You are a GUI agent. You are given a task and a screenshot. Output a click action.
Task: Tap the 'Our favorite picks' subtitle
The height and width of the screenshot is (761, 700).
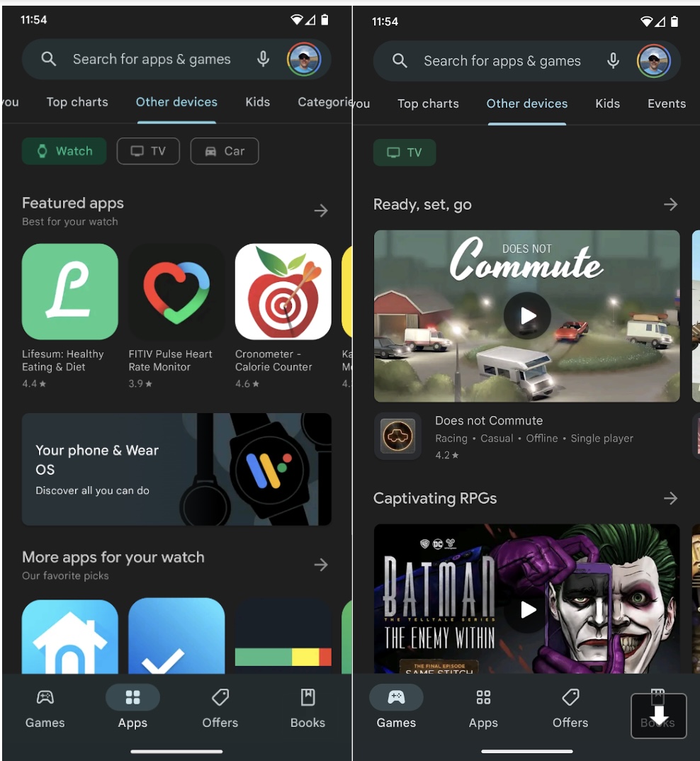tap(65, 575)
